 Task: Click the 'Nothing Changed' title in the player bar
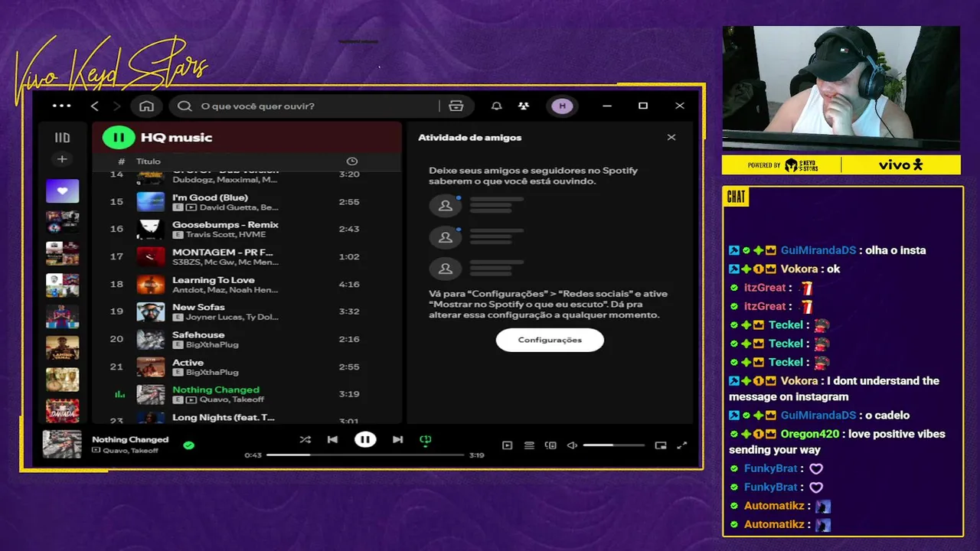[x=130, y=439]
